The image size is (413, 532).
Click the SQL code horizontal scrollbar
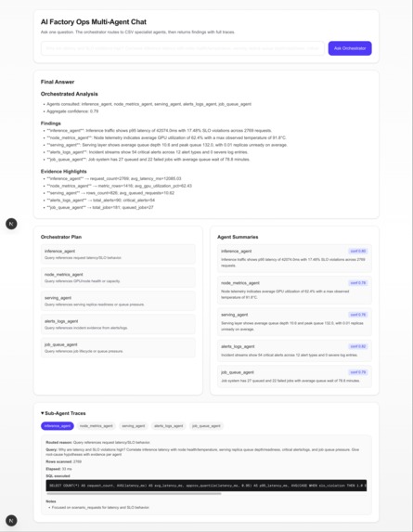click(x=134, y=494)
